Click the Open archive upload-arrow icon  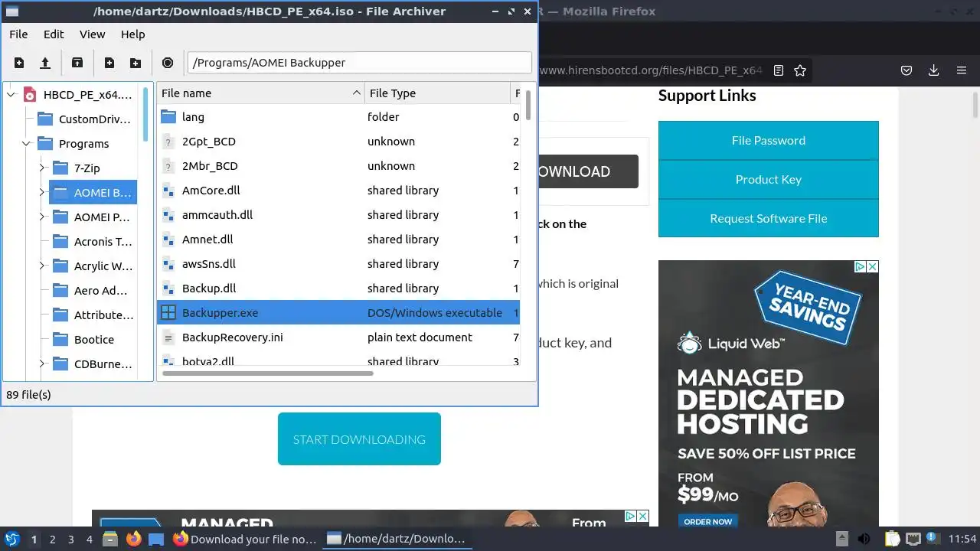(x=45, y=63)
